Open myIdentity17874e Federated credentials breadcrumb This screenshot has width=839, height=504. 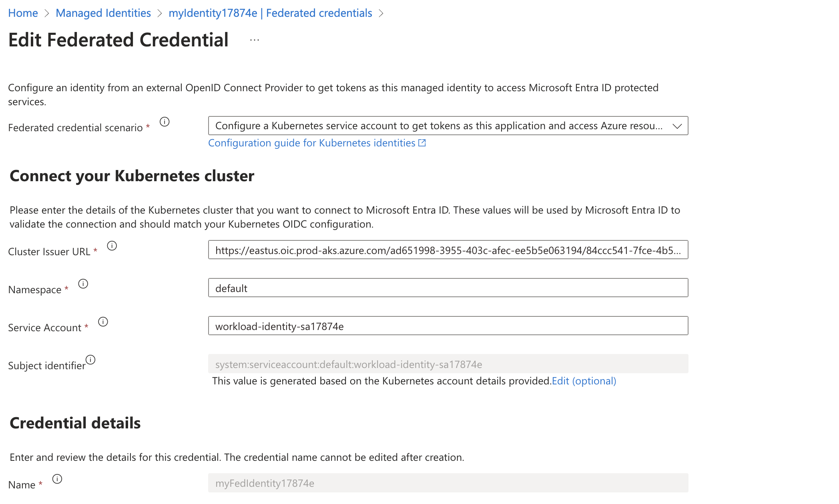270,13
